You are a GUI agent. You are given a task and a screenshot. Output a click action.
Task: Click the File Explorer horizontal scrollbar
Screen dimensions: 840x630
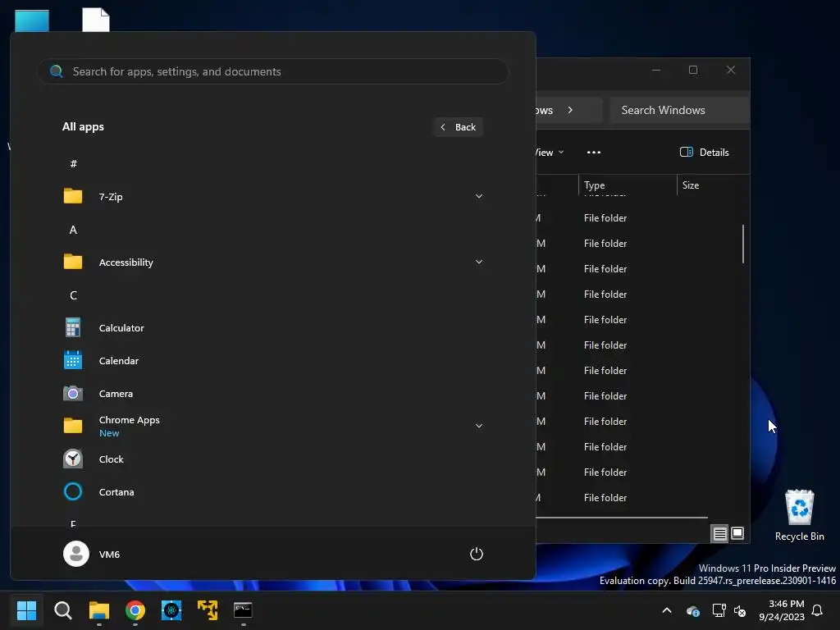click(x=622, y=518)
